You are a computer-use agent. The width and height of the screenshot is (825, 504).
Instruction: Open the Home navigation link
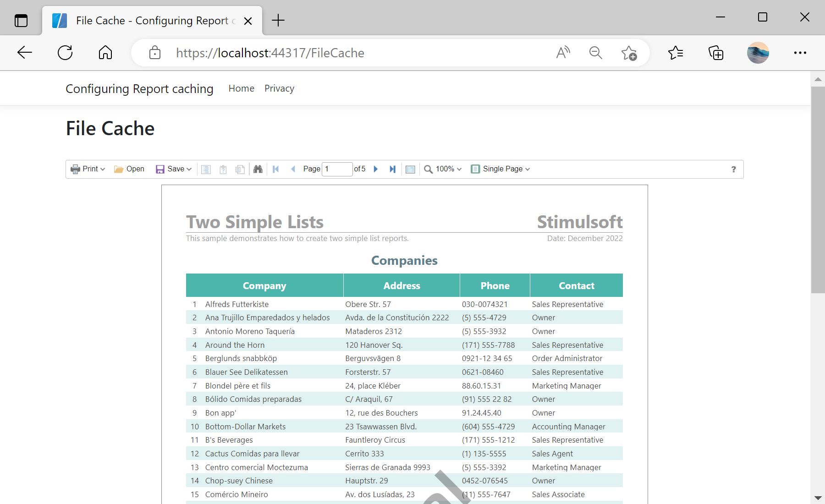click(241, 88)
